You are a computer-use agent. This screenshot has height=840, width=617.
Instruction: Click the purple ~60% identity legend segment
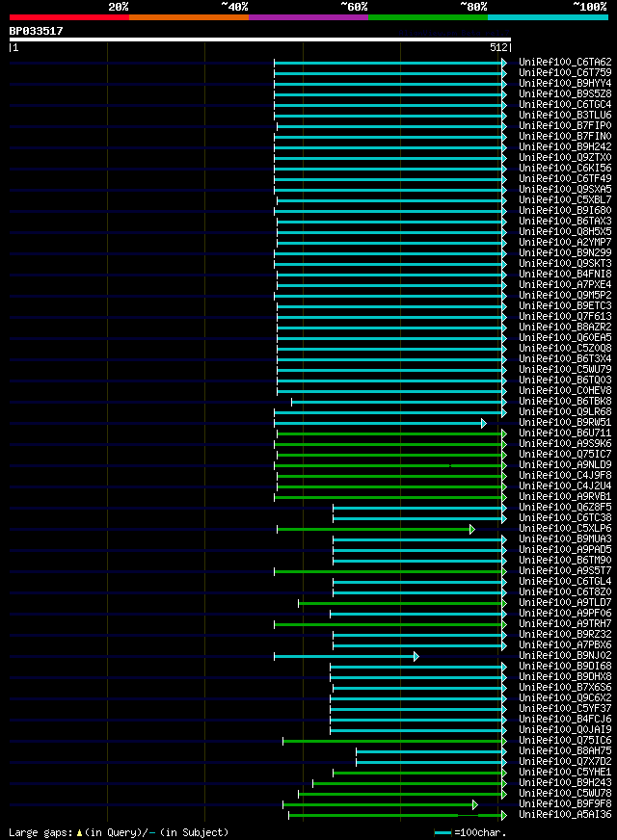pyautogui.click(x=308, y=17)
